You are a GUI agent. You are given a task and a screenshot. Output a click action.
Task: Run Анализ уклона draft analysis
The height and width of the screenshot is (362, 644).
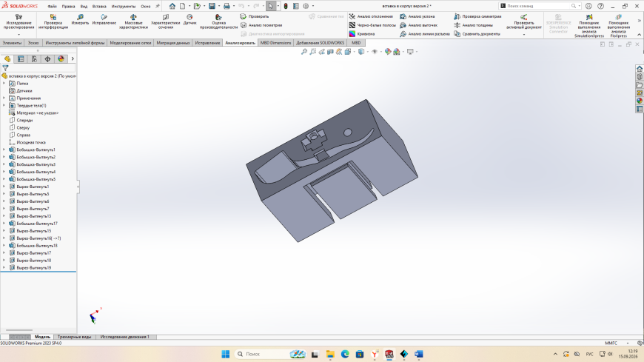(417, 16)
